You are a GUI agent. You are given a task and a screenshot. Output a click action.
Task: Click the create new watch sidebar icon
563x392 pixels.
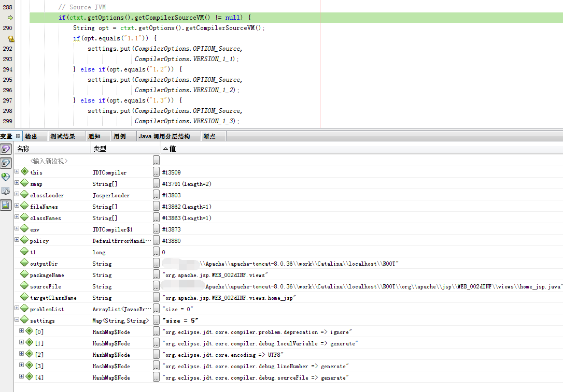[x=6, y=177]
